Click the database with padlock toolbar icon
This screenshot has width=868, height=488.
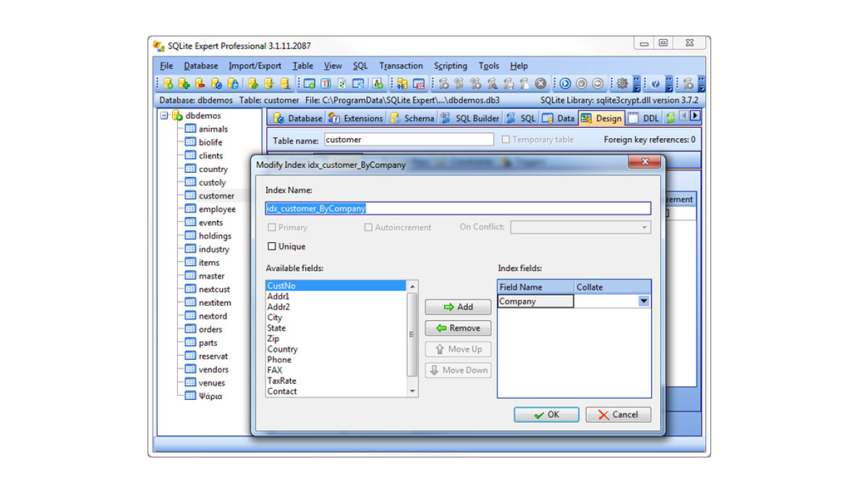pos(231,83)
